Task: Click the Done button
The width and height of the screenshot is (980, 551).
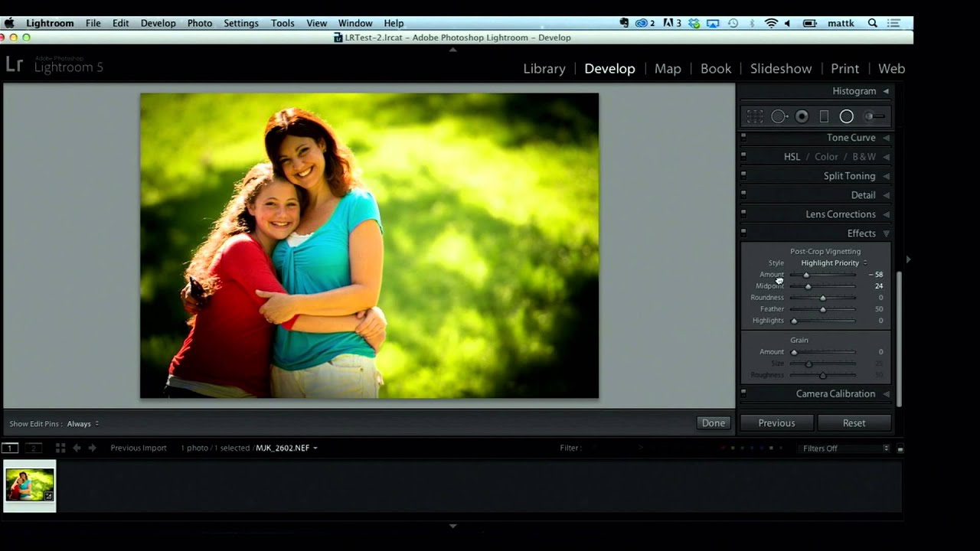Action: (714, 423)
